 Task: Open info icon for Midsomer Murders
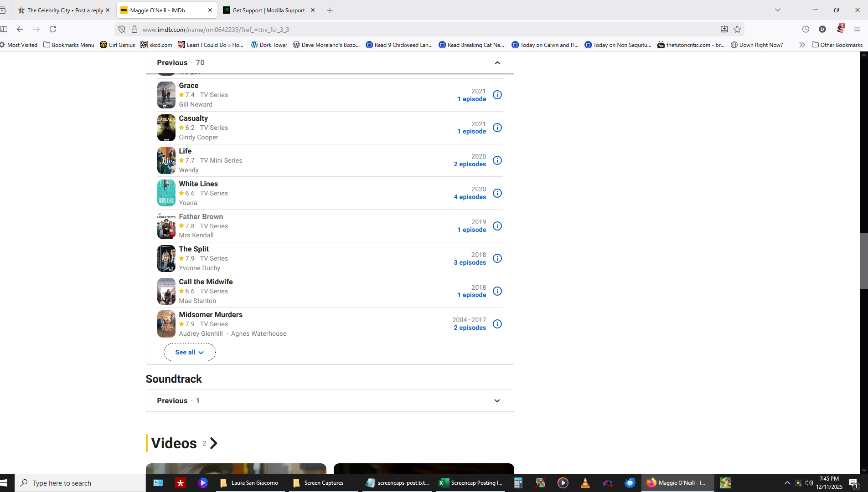pyautogui.click(x=497, y=324)
